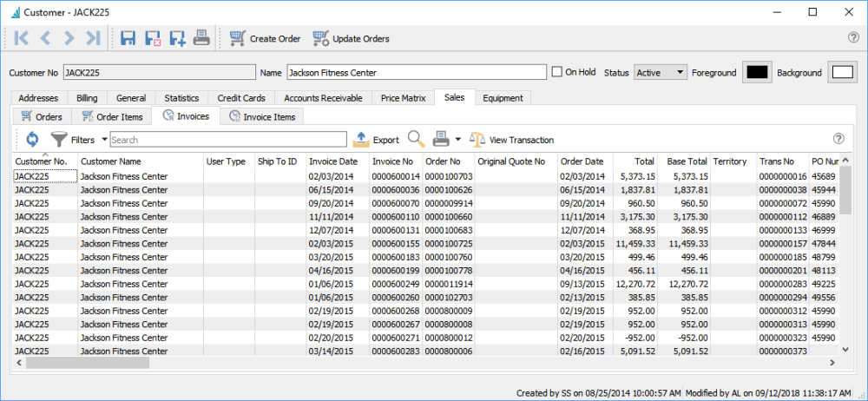Click the delete record icon with red X
The image size is (868, 401).
153,38
